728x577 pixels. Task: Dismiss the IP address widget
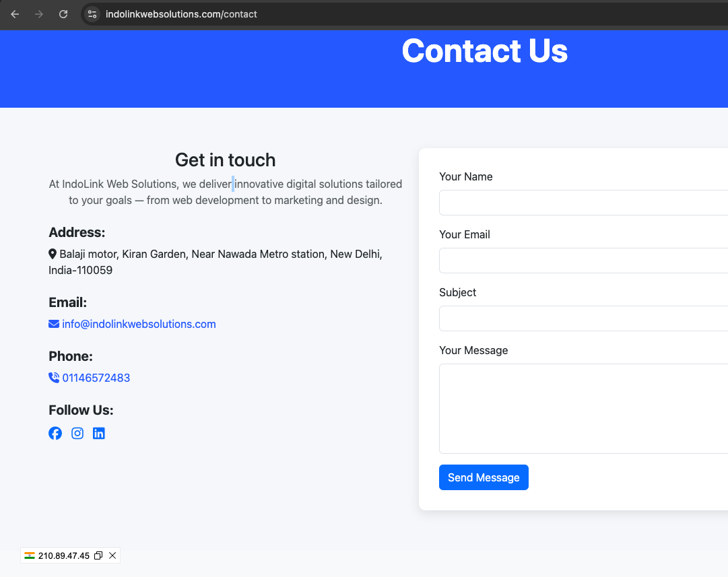click(112, 555)
